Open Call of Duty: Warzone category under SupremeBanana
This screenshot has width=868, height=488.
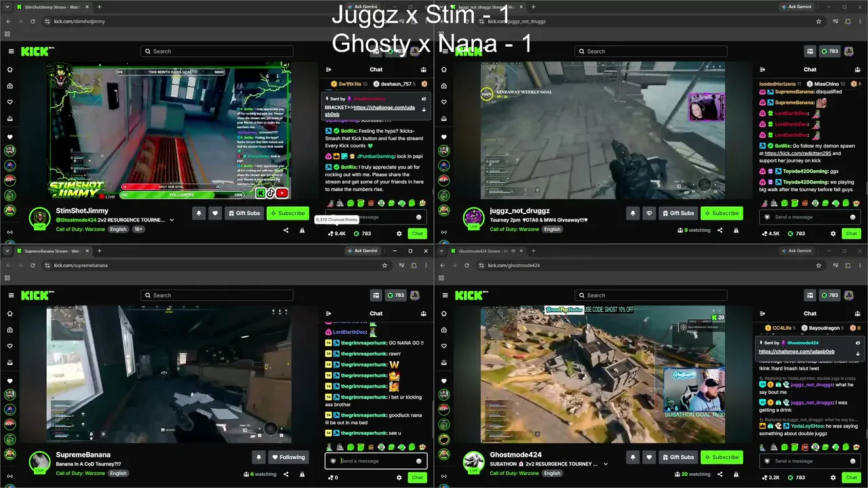coord(81,473)
